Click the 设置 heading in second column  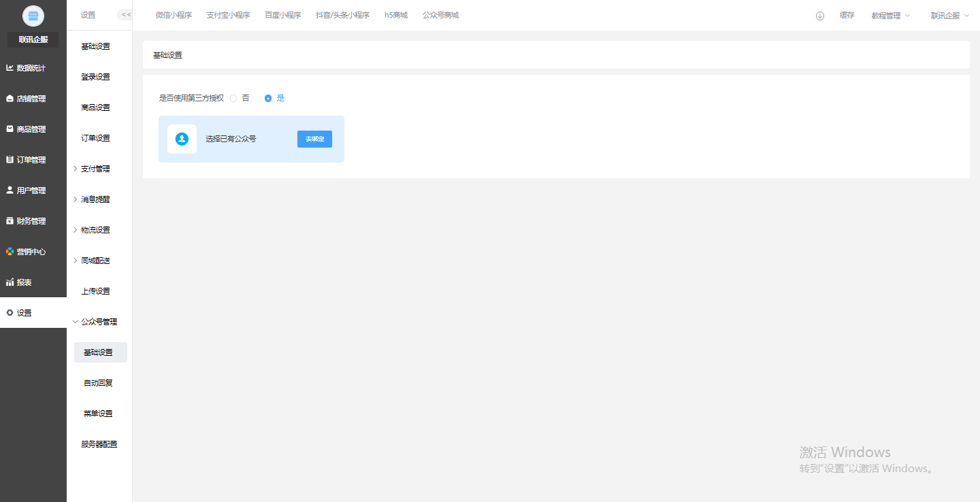[x=88, y=15]
